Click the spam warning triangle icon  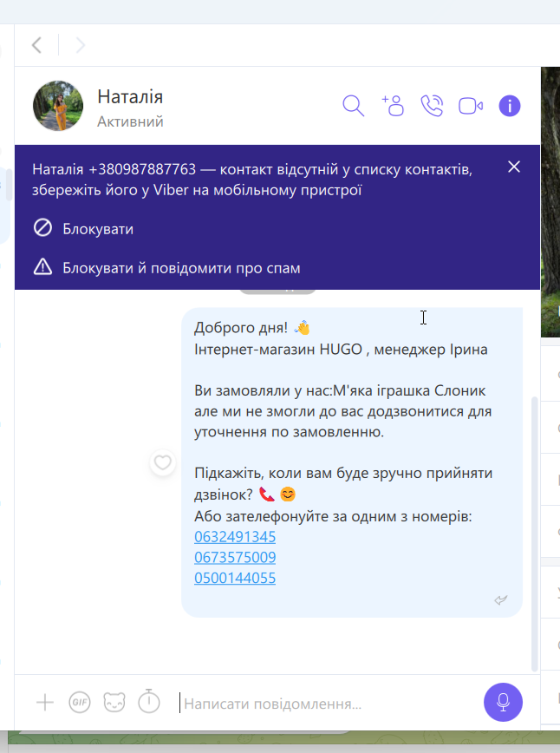click(x=42, y=266)
